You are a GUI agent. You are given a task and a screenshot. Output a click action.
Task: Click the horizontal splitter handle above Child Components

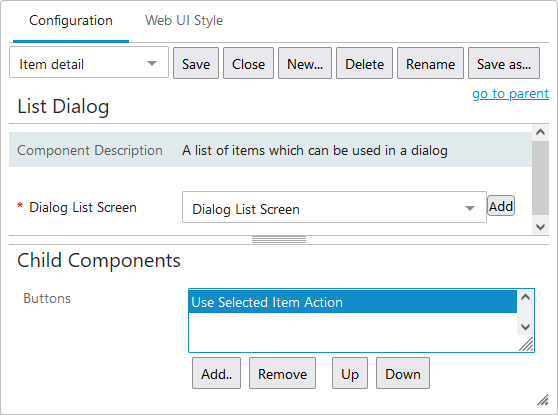click(x=279, y=240)
